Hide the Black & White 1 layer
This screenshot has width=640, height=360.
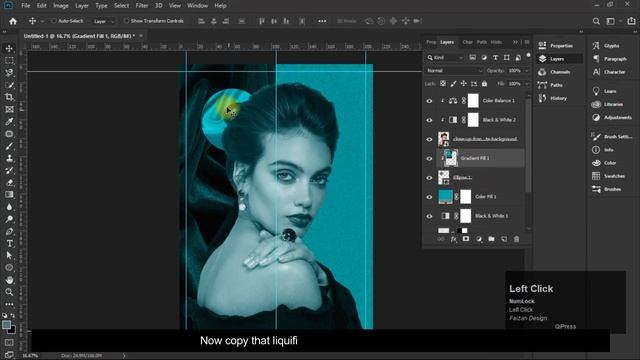[429, 216]
